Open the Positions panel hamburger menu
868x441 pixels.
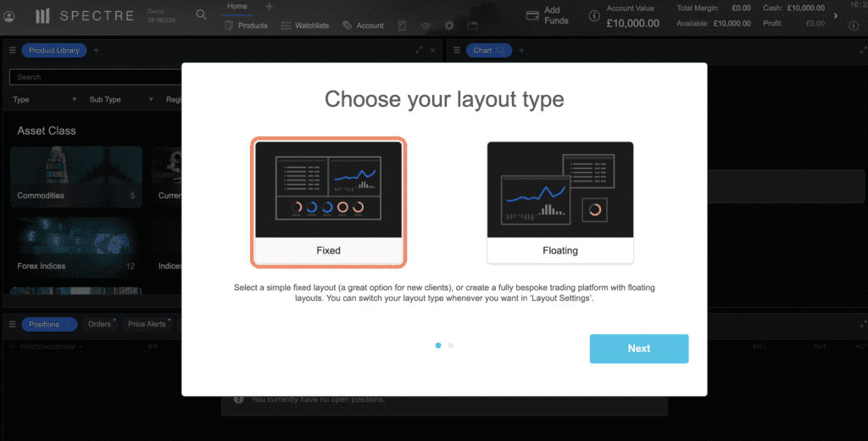12,324
